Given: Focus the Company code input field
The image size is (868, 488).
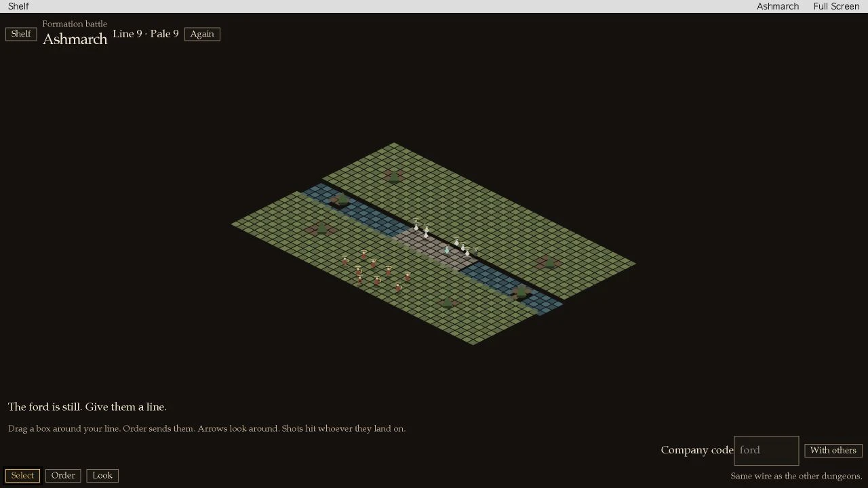Looking at the screenshot, I should click(x=766, y=450).
